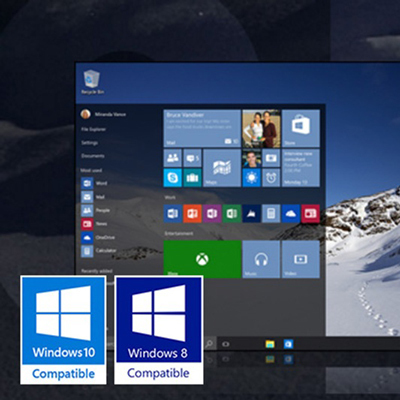Select File Explorer in Start menu

(x=93, y=129)
